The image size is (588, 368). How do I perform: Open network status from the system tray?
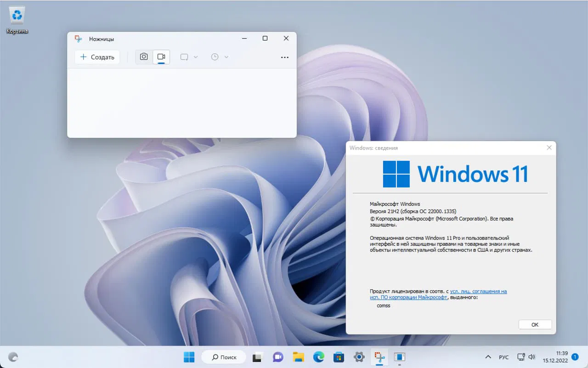coord(521,357)
